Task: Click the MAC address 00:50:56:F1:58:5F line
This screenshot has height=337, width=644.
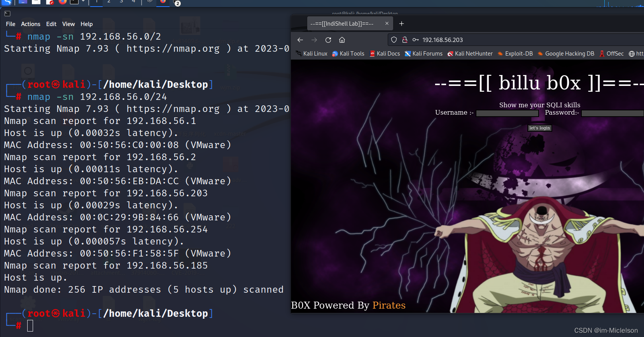Action: point(117,253)
